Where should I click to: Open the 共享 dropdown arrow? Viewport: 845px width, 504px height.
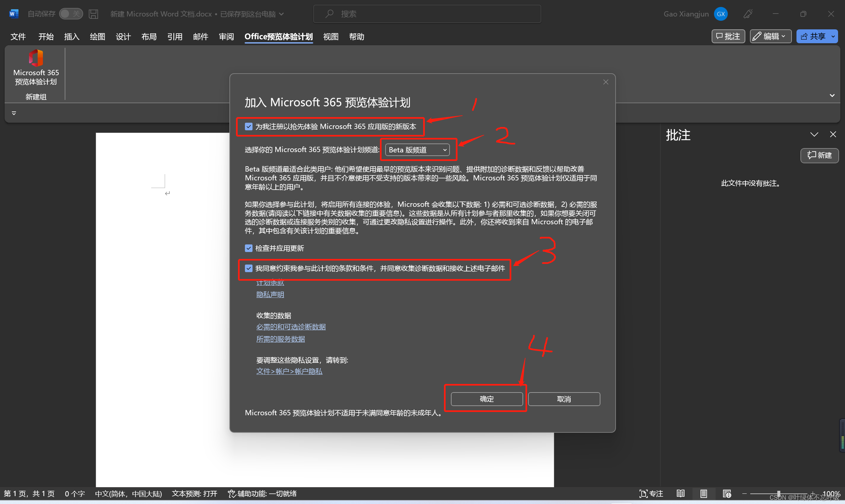(x=833, y=36)
